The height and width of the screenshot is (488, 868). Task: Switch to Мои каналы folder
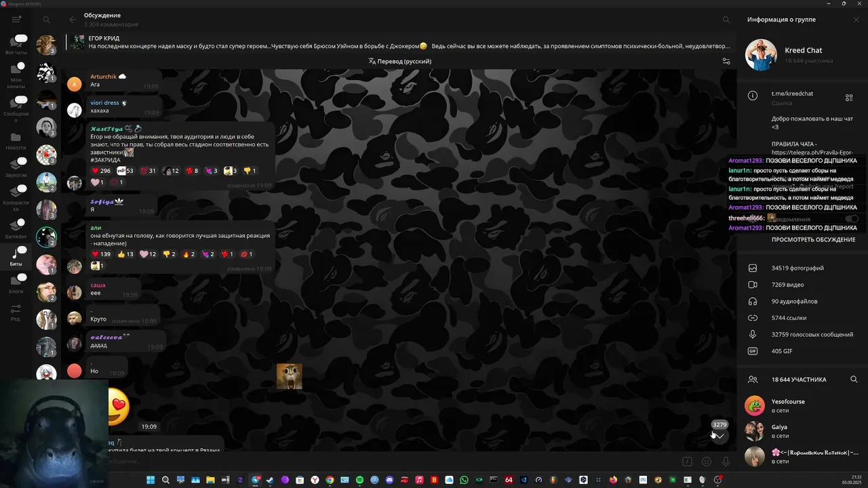click(x=16, y=76)
